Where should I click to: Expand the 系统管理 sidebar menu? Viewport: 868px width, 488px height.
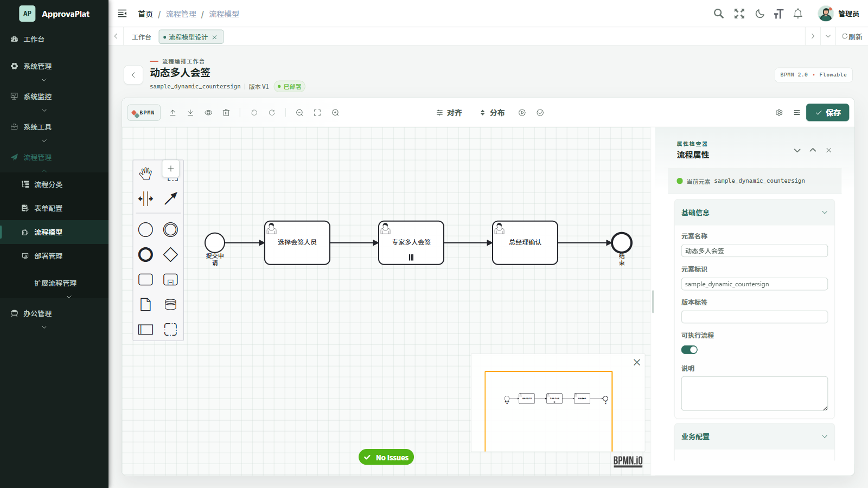click(54, 66)
